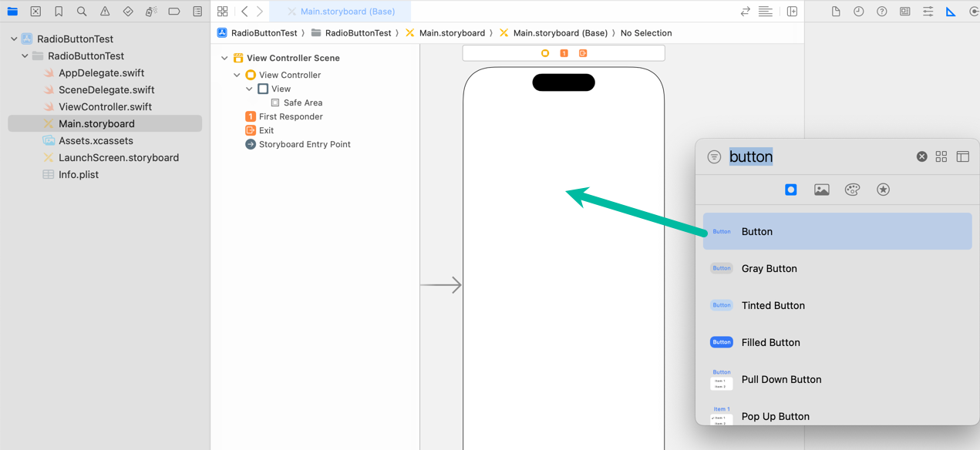Show the Bookmark navigator

click(x=59, y=12)
